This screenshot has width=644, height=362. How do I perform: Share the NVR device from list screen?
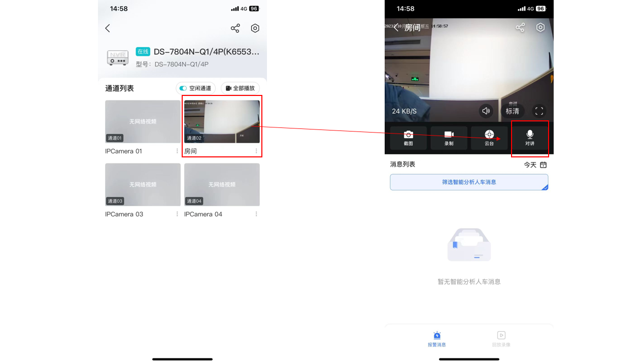pyautogui.click(x=235, y=28)
